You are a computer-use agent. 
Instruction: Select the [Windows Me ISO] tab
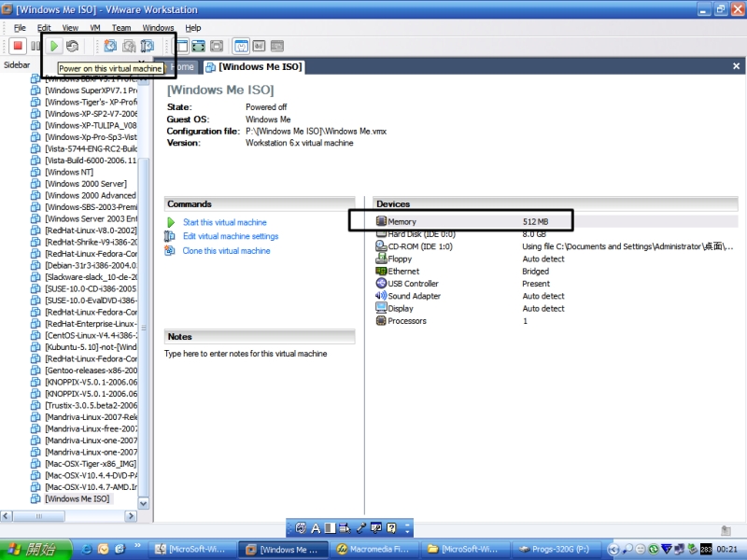254,67
